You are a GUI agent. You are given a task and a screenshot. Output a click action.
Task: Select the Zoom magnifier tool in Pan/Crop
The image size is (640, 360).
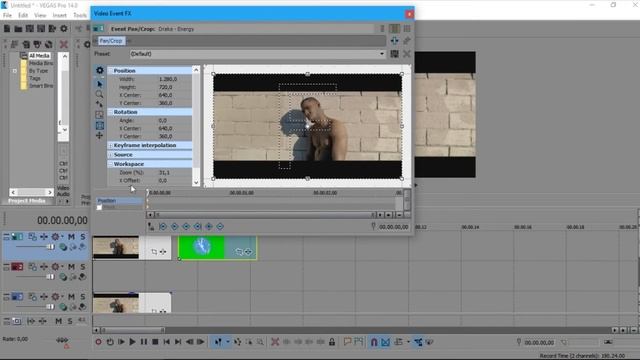(99, 94)
